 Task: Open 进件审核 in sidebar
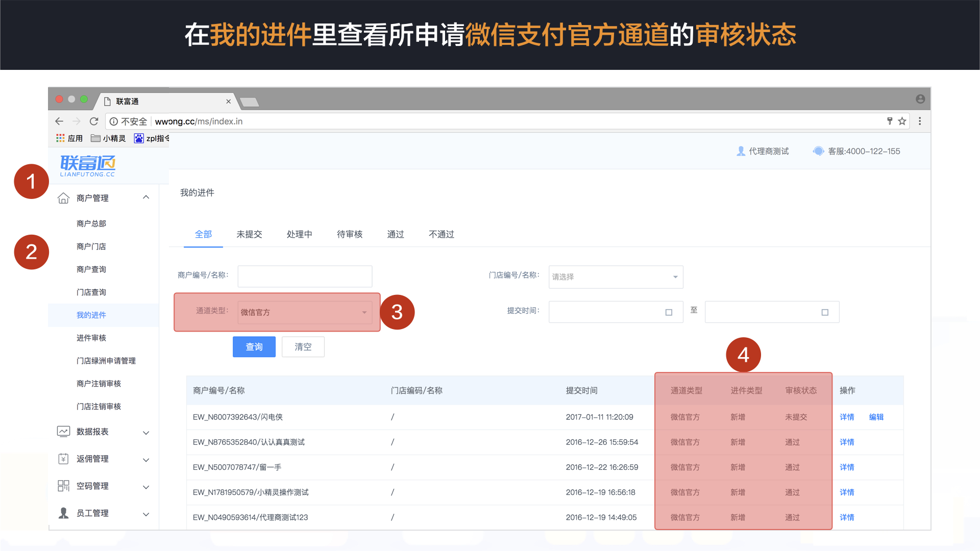coord(91,338)
